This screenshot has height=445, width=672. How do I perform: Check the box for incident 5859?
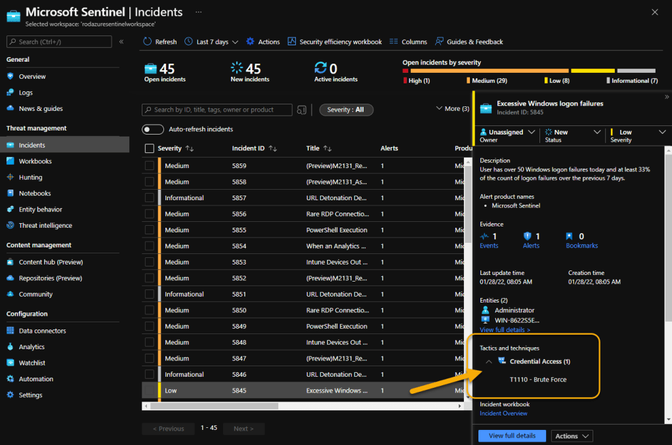[149, 165]
